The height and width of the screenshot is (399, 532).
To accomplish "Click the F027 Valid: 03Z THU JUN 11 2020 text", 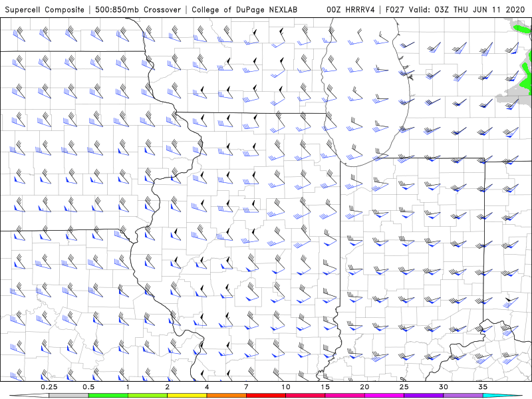I will [456, 9].
